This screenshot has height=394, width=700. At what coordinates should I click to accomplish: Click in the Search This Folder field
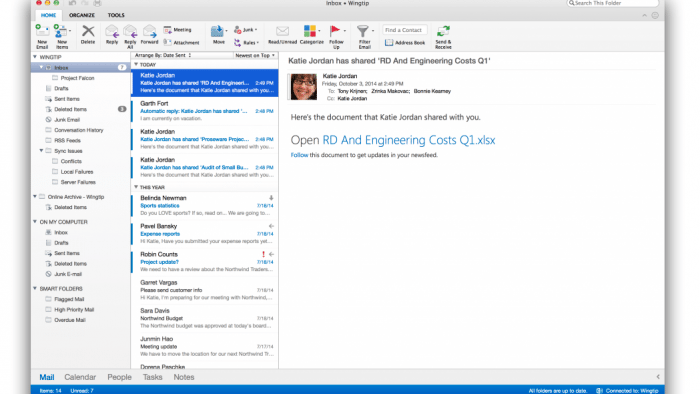pos(612,3)
